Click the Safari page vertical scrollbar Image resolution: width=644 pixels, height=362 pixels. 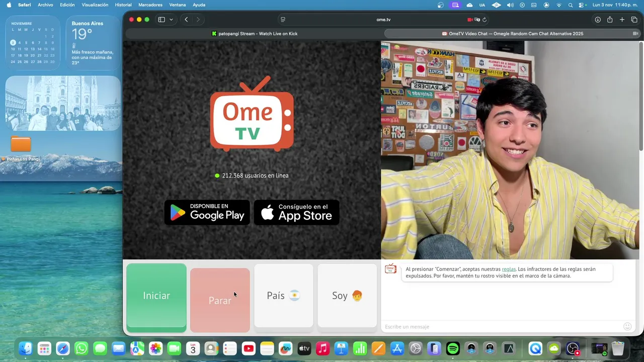point(641,96)
